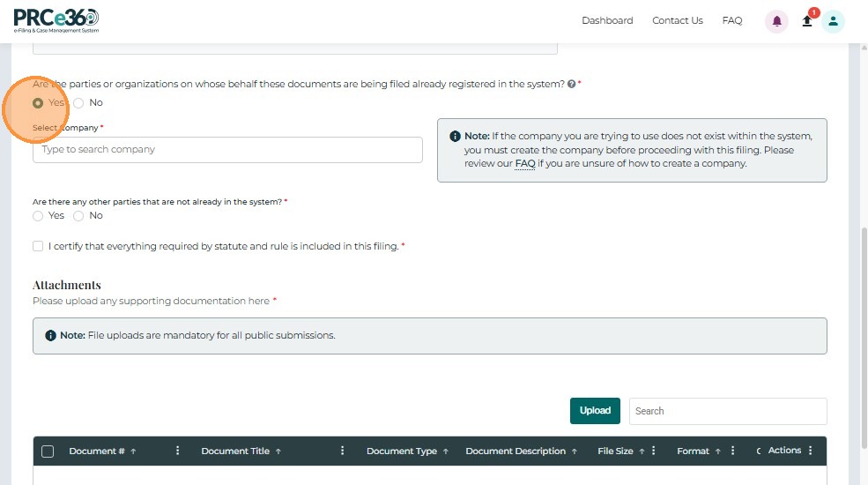
Task: Click the File Size column header
Action: [615, 451]
